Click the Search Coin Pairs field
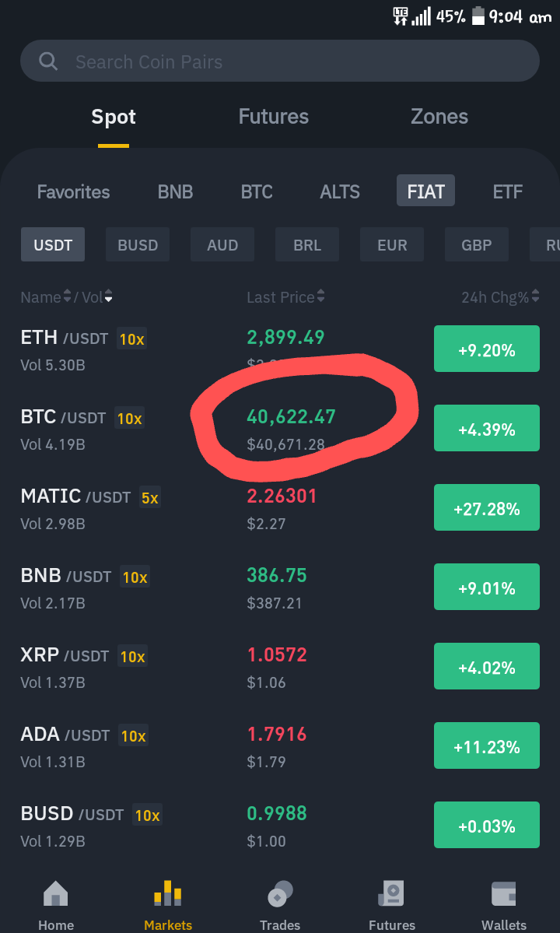Image resolution: width=560 pixels, height=933 pixels. tap(280, 61)
